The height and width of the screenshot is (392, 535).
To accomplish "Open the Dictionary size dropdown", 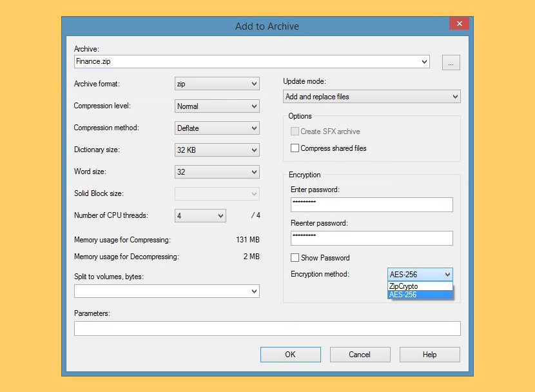I will point(217,150).
